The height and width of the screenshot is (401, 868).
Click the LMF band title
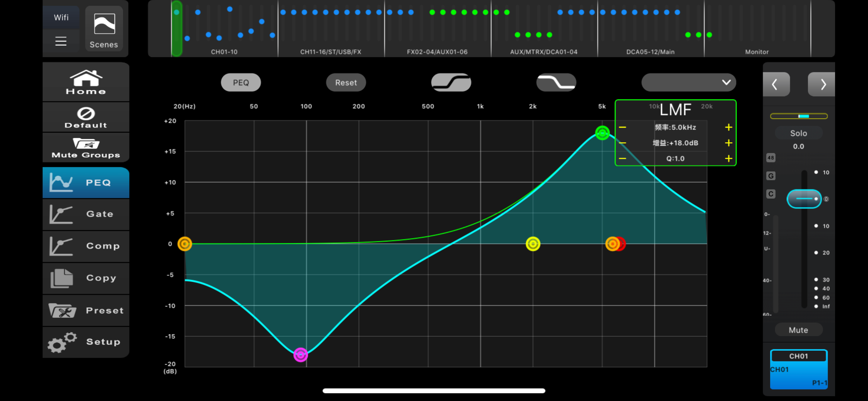pos(675,109)
